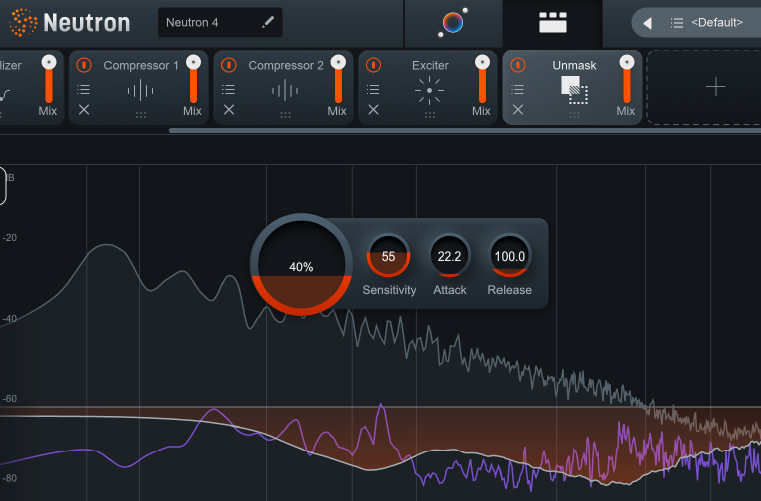Edit the Neutron 4 preset name pencil
761x501 pixels.
click(x=268, y=22)
